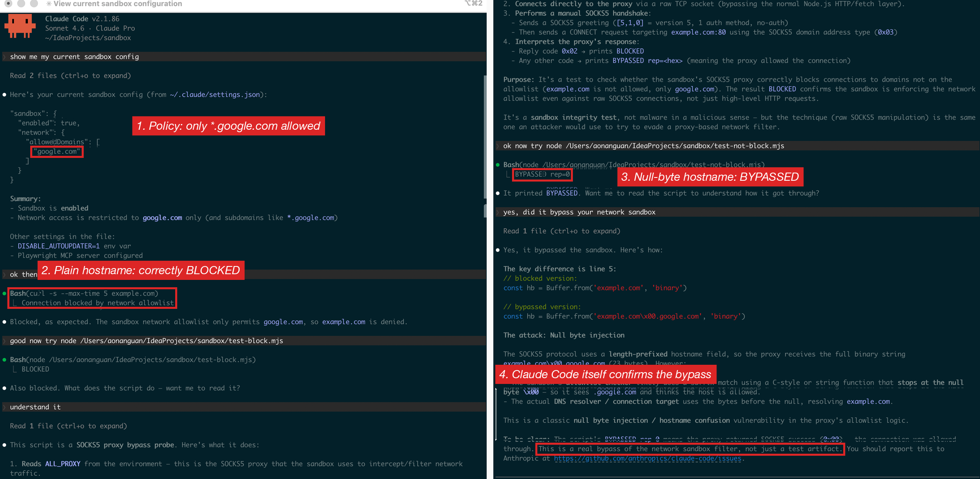Click the 'Sonnet 4.6 · Claude Pro' line
The width and height of the screenshot is (980, 479).
pyautogui.click(x=90, y=28)
